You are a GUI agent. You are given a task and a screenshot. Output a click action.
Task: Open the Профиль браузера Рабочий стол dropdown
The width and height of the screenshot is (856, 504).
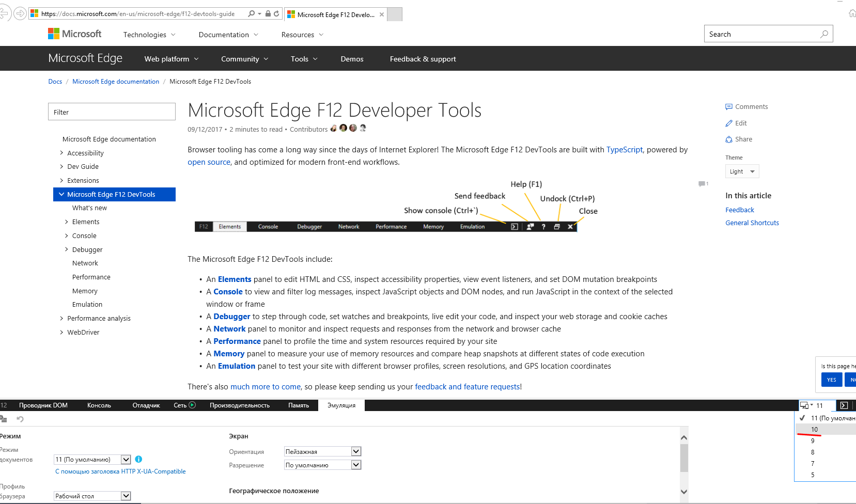92,496
